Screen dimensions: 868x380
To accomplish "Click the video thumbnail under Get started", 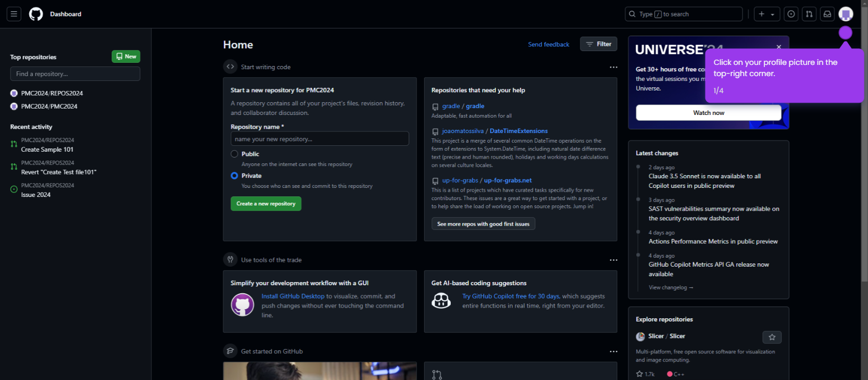I will pos(319,371).
